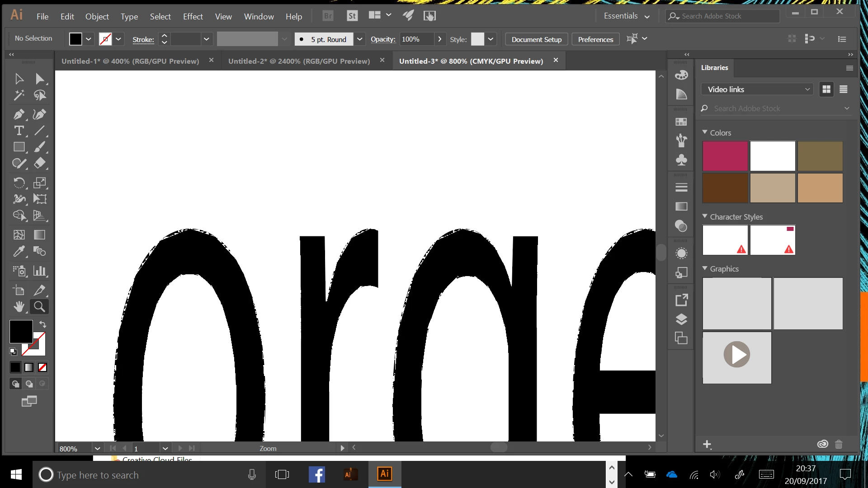Image resolution: width=868 pixels, height=488 pixels.
Task: Select the Pen tool
Action: tap(19, 114)
